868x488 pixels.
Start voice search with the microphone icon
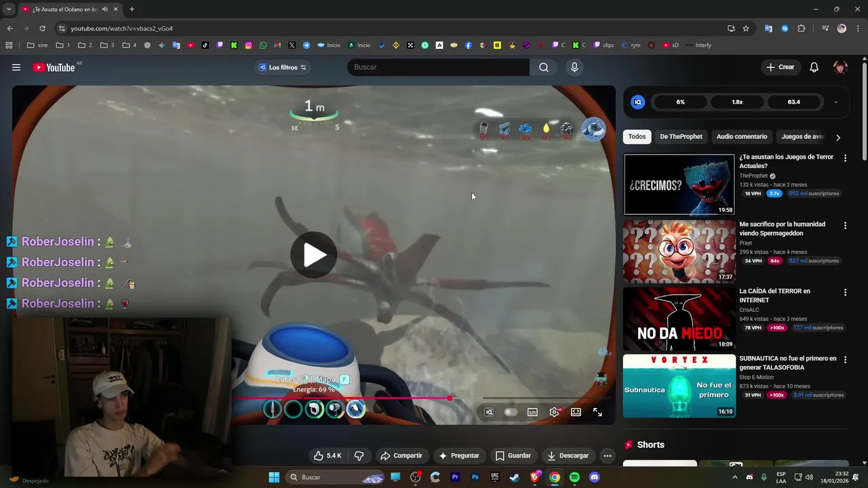coord(574,67)
